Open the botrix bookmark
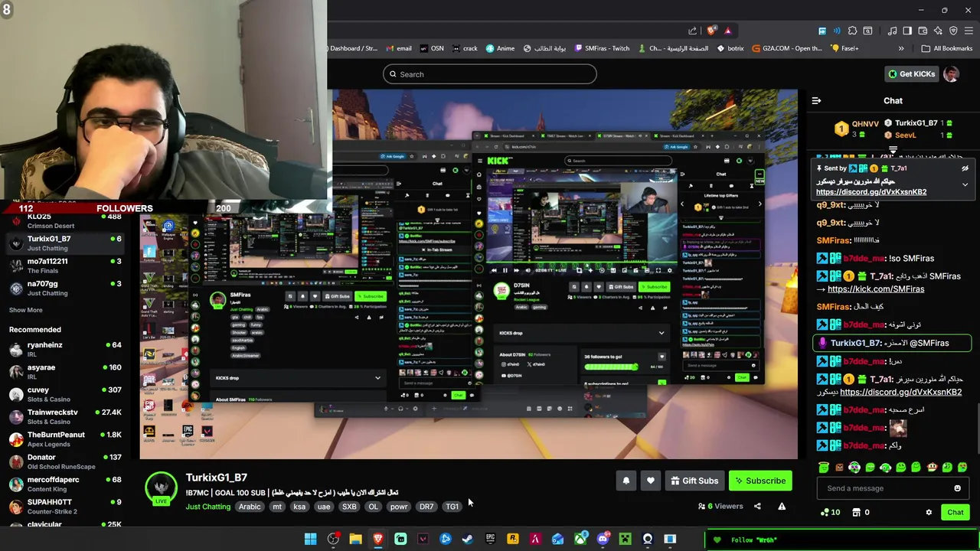The height and width of the screenshot is (551, 980). (x=730, y=48)
